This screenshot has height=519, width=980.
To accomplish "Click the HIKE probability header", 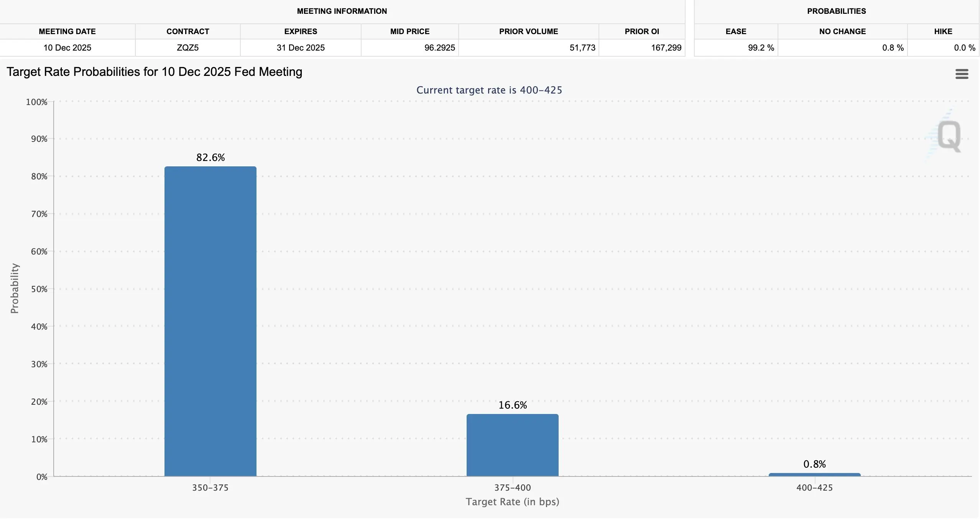I will [943, 31].
